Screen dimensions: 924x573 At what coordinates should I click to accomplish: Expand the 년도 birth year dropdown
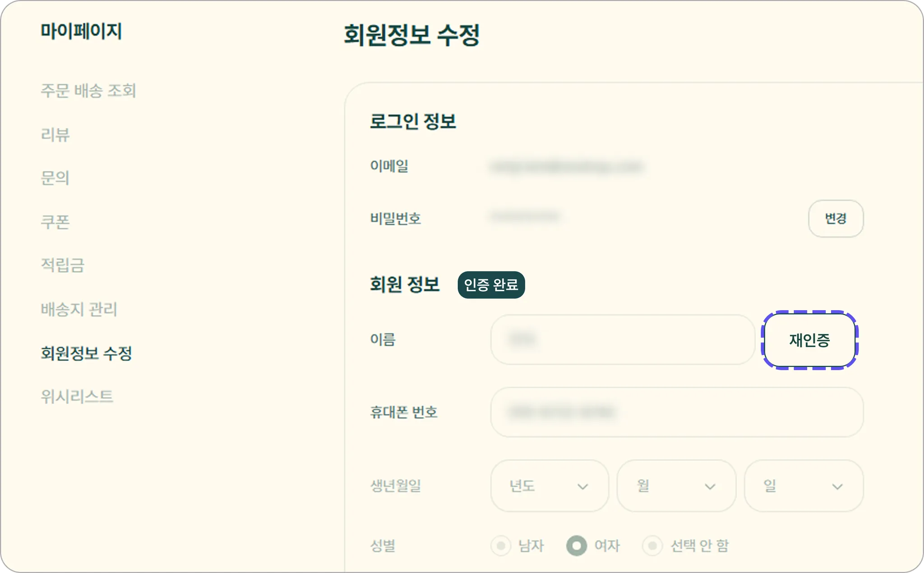coord(550,486)
